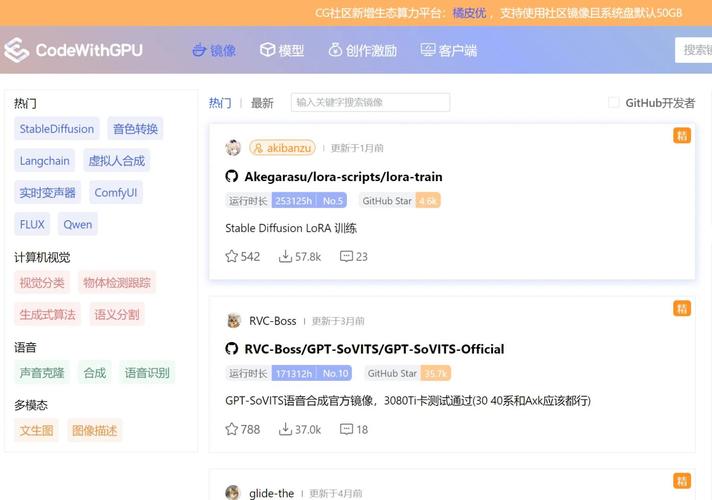Open the 创作激励 nav tab
The width and height of the screenshot is (712, 500).
[362, 50]
